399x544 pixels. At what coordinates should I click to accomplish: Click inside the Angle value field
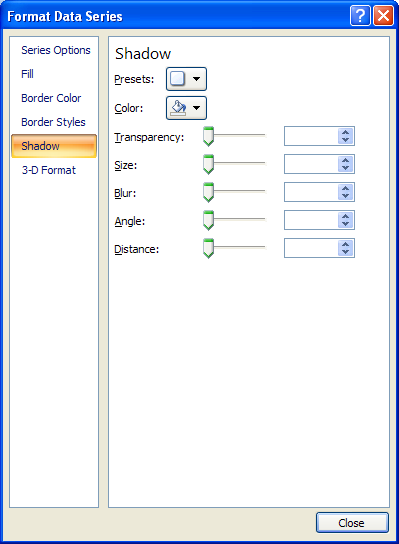[311, 220]
